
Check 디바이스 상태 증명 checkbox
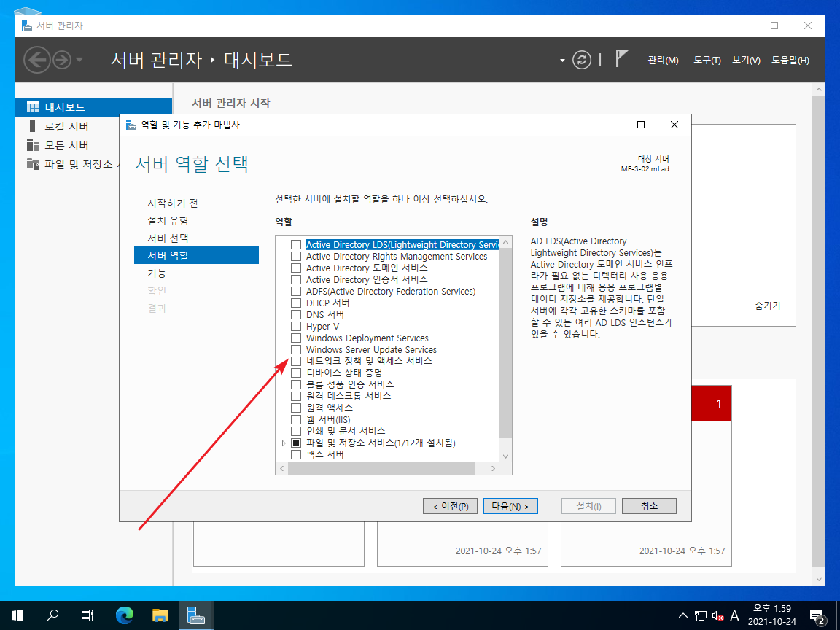296,373
